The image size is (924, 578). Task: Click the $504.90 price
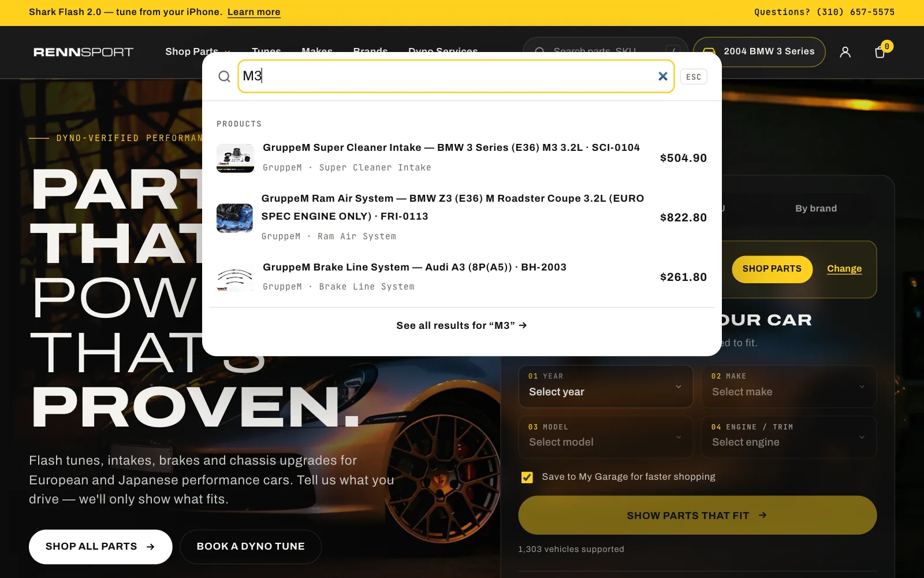coord(683,158)
